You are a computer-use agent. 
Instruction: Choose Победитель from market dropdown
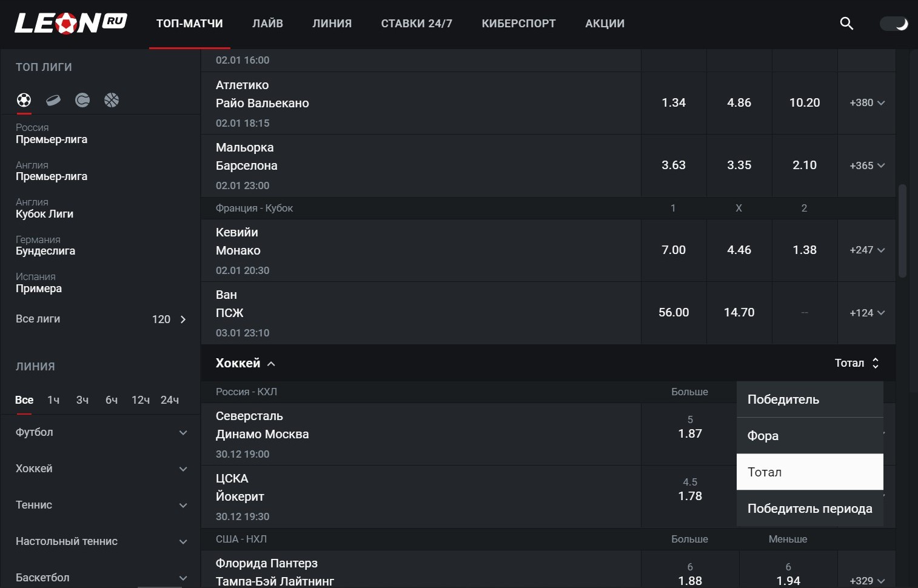[810, 399]
